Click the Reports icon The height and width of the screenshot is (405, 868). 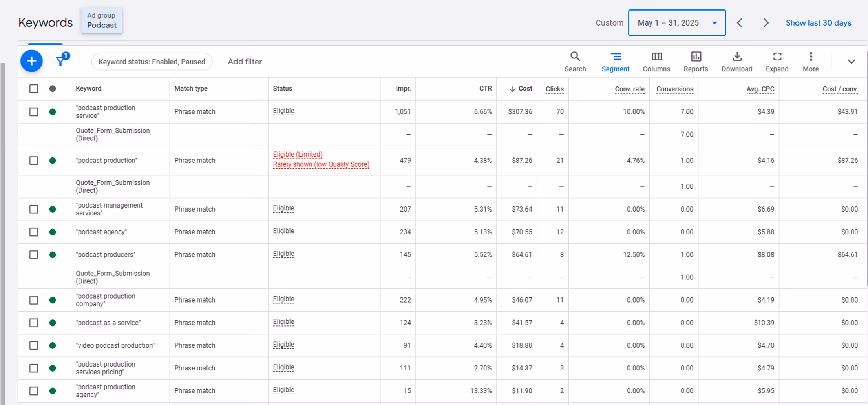point(695,61)
